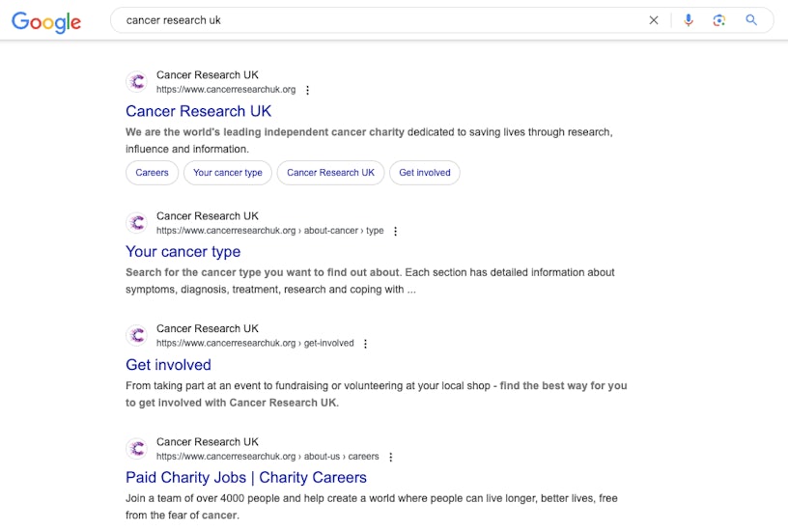Click favicon beside the careers result
This screenshot has height=532, width=788.
[x=137, y=449]
